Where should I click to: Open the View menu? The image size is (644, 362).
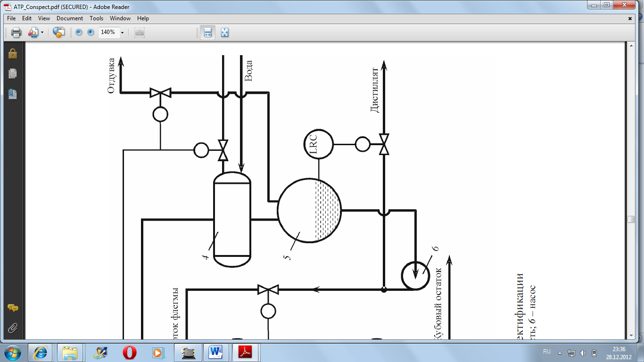(x=44, y=18)
